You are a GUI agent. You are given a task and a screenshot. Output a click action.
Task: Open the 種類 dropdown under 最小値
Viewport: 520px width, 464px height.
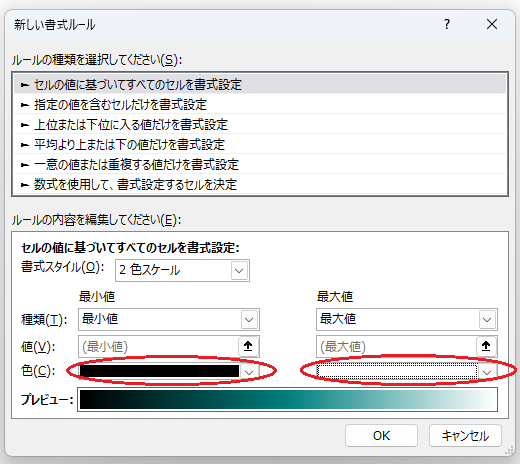(x=169, y=319)
